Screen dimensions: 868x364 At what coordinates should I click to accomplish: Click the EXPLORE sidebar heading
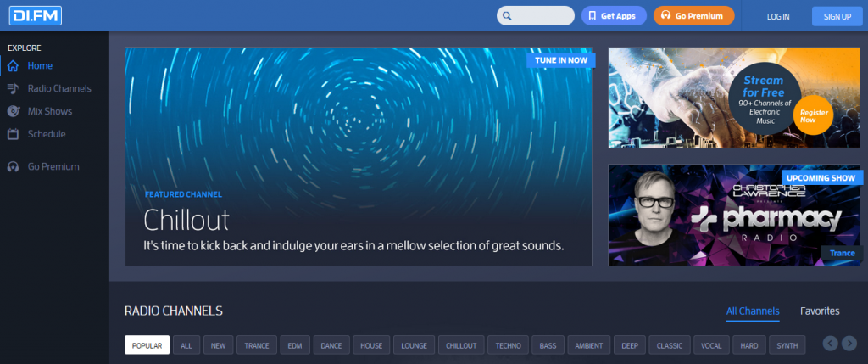25,48
